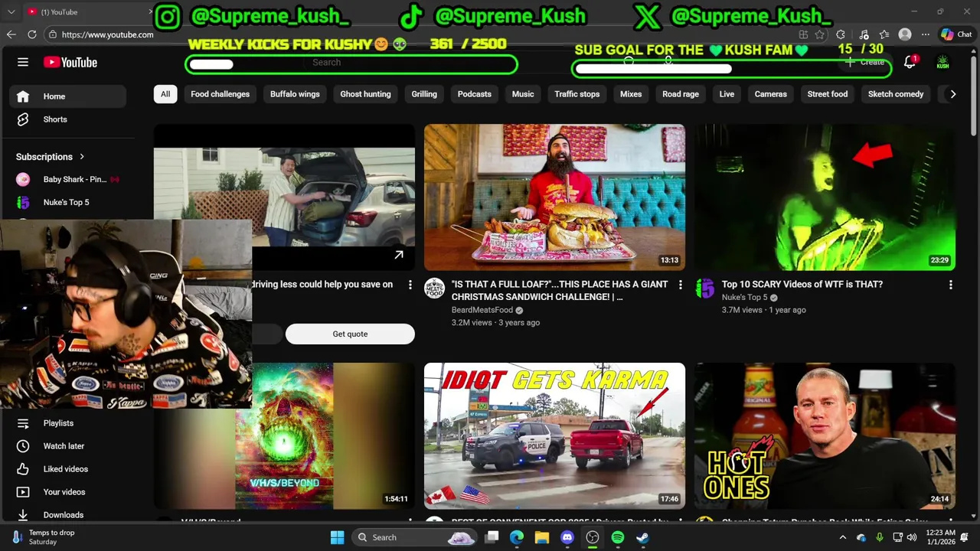Open options for Top 10 SCARY video
The image size is (980, 551).
950,285
